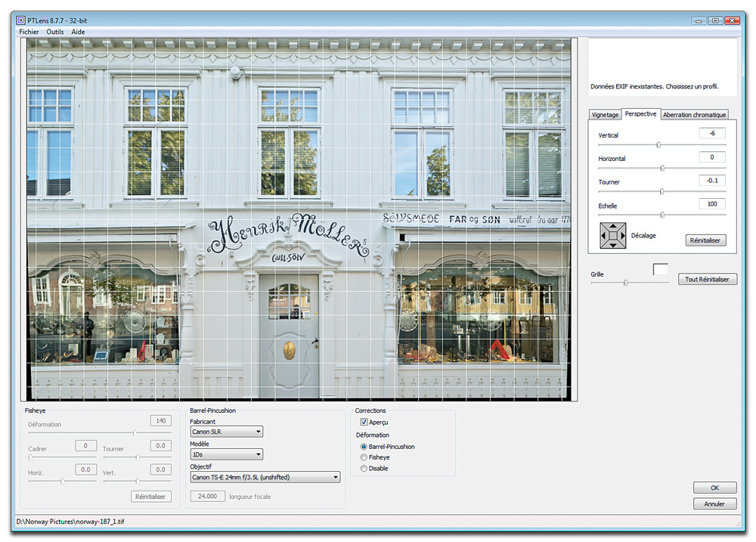
Task: Switch to the Vignetage tab
Action: [x=605, y=115]
